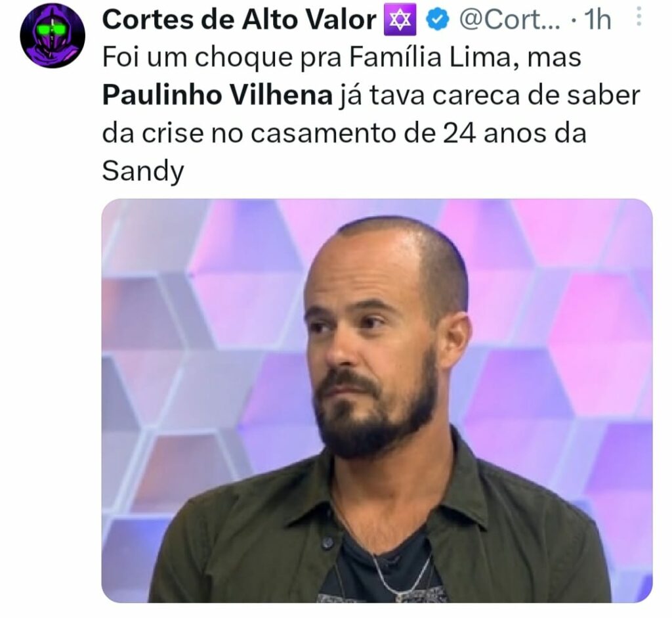Screen dimensions: 672x618
Task: Click the first line mentioning Família Lima
Action: [x=341, y=57]
